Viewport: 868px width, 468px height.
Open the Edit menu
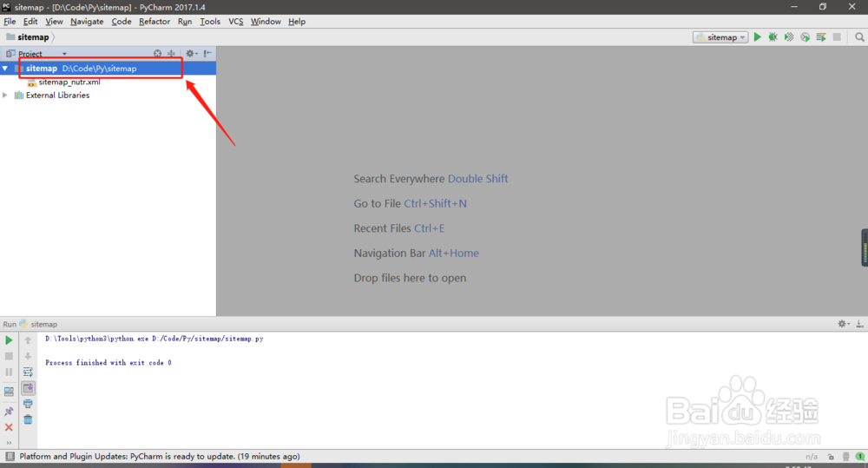(x=30, y=22)
